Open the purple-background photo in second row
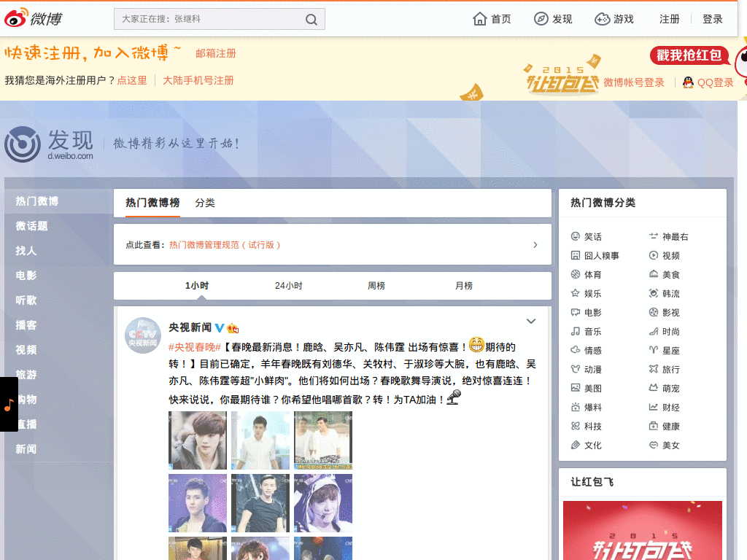 pyautogui.click(x=198, y=503)
